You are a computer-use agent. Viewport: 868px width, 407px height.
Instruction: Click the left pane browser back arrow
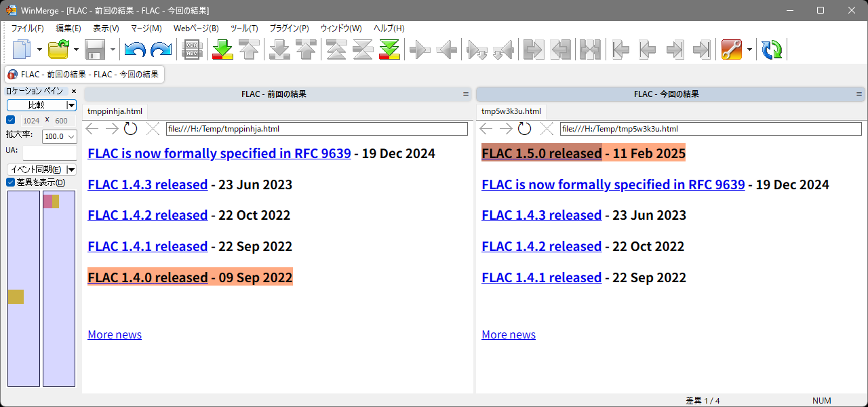pyautogui.click(x=92, y=129)
